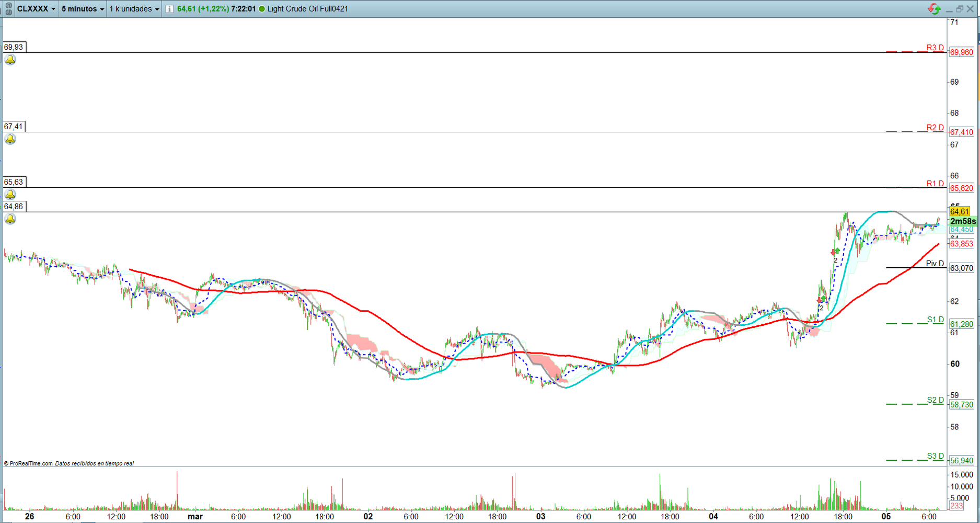Restore the chart window size
Viewport: 980px width, 523px height.
(960, 9)
